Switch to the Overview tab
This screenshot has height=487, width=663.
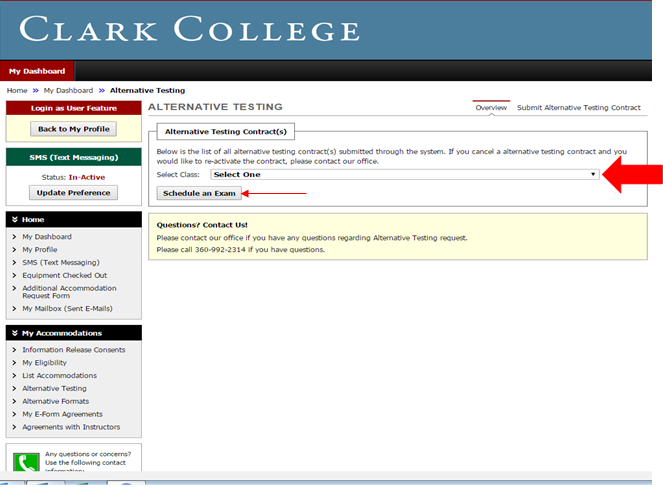[x=491, y=108]
